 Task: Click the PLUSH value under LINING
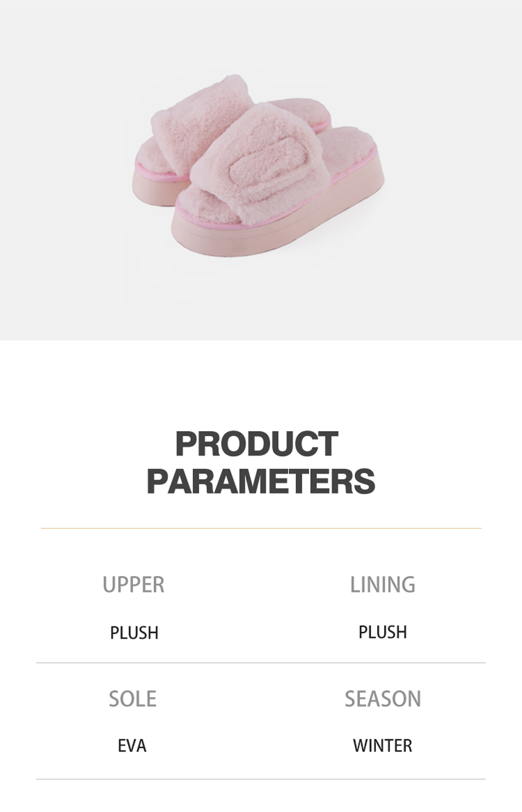point(383,632)
